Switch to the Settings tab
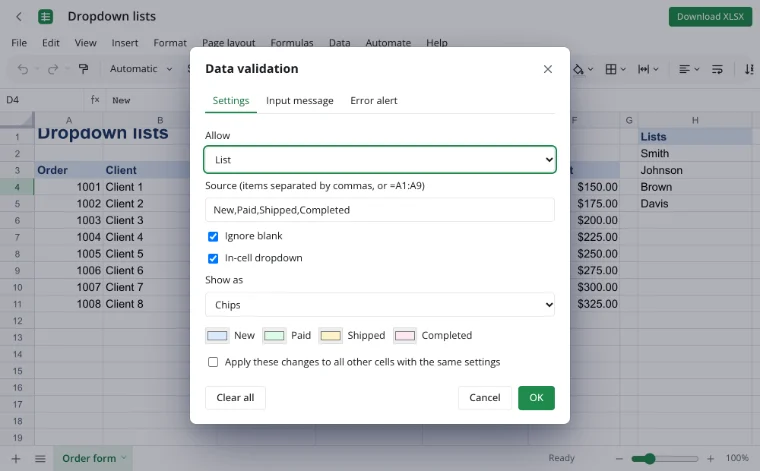Screen dimensions: 760x471 tap(231, 100)
